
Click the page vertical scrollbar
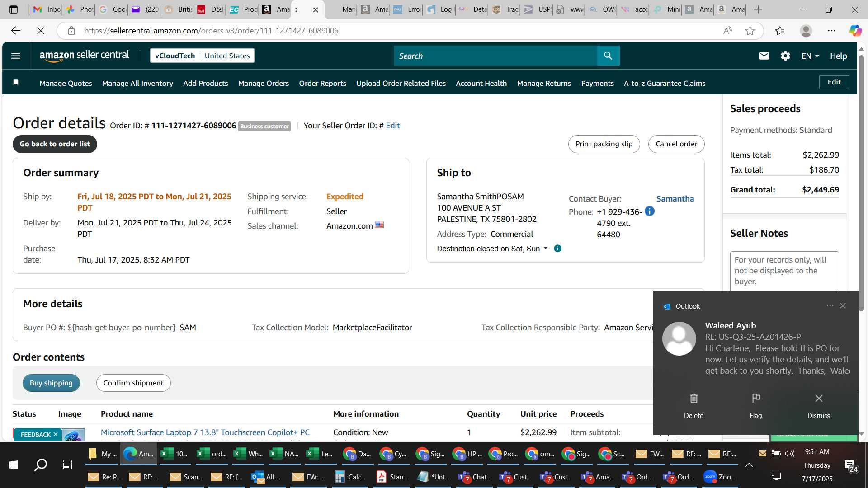(x=861, y=183)
